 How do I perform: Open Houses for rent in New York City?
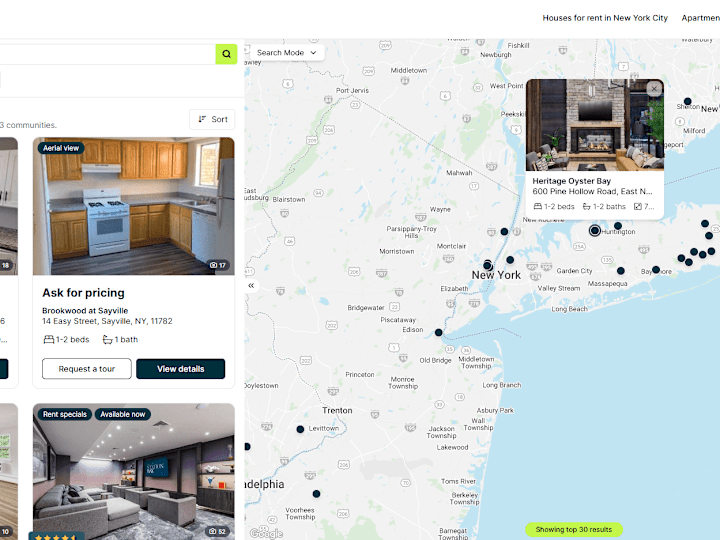(x=605, y=18)
